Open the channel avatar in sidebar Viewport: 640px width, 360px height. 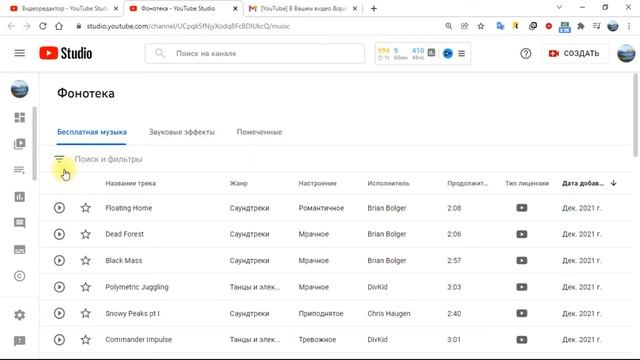pyautogui.click(x=20, y=89)
